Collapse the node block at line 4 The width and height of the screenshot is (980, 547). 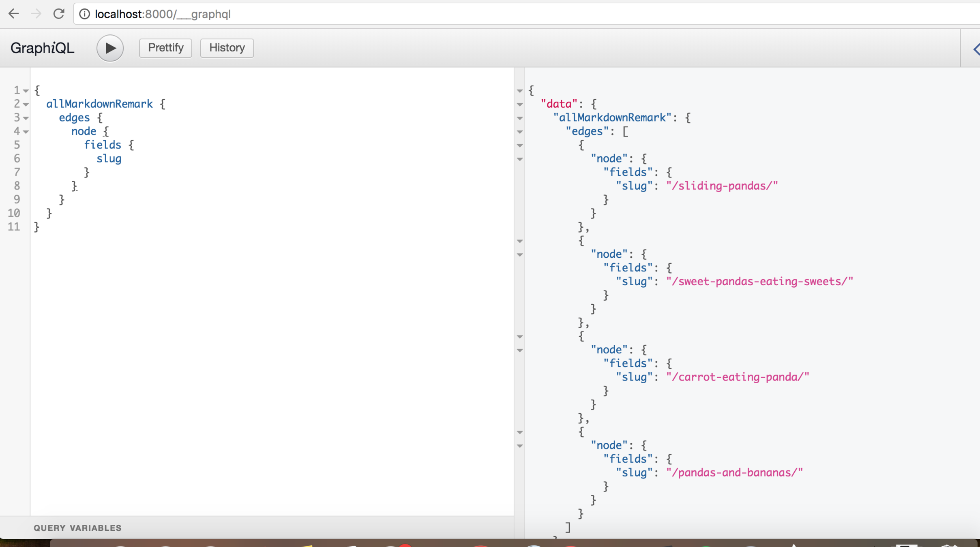[x=26, y=132]
